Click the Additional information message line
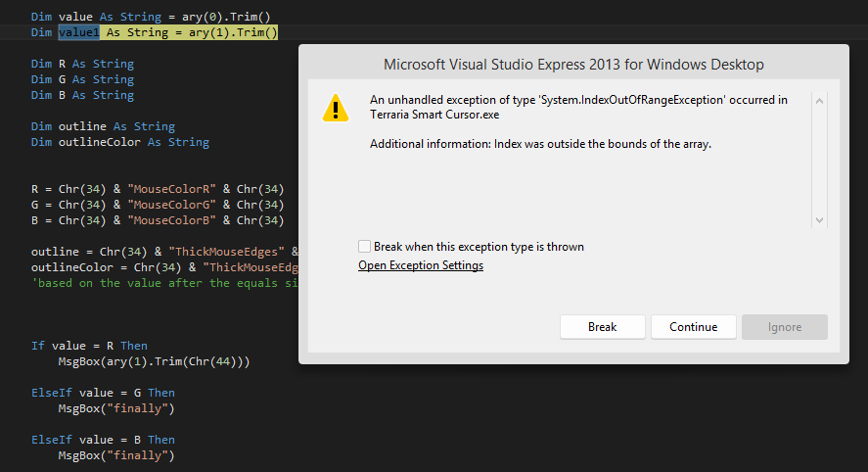The image size is (868, 472). 540,144
